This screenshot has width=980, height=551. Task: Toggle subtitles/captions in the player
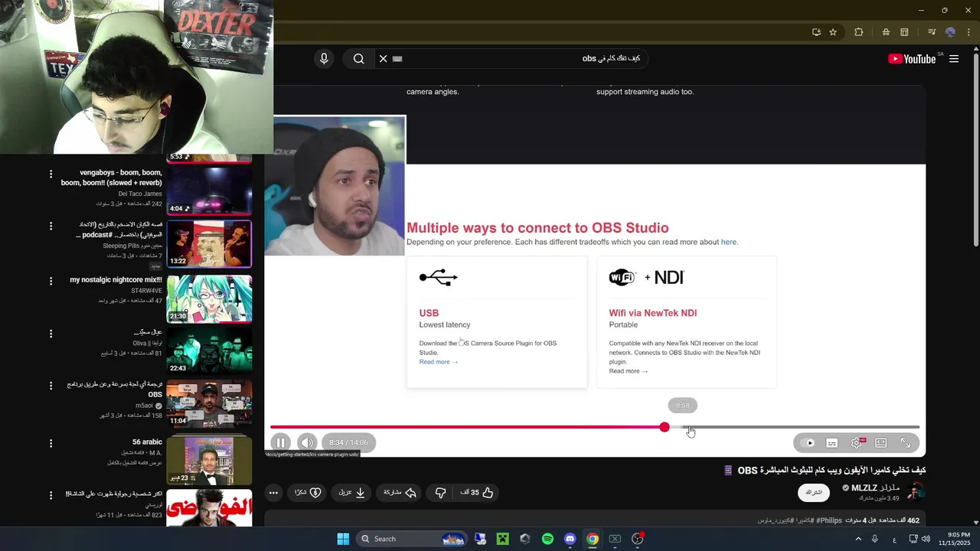[x=832, y=443]
